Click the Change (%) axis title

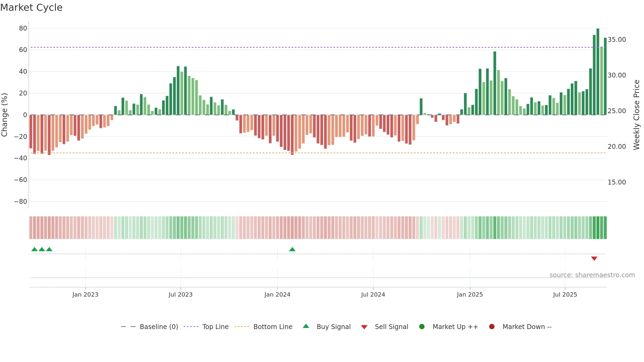[4, 115]
